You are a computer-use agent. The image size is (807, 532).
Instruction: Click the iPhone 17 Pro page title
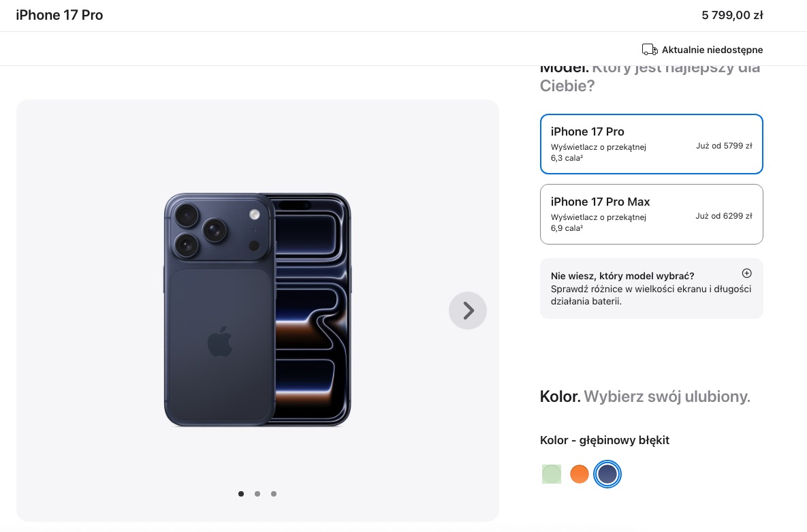pos(59,15)
